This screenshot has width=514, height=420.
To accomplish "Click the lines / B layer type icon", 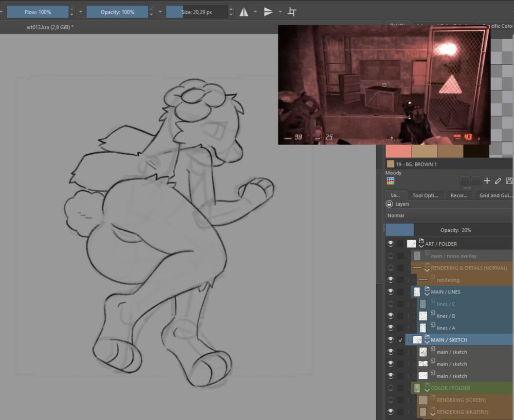I will pyautogui.click(x=433, y=314).
